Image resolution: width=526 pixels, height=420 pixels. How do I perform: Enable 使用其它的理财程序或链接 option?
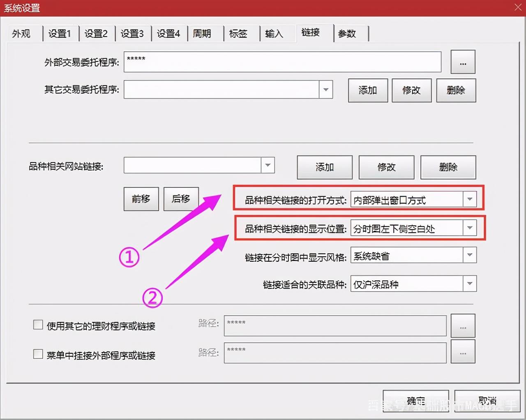[x=38, y=324]
